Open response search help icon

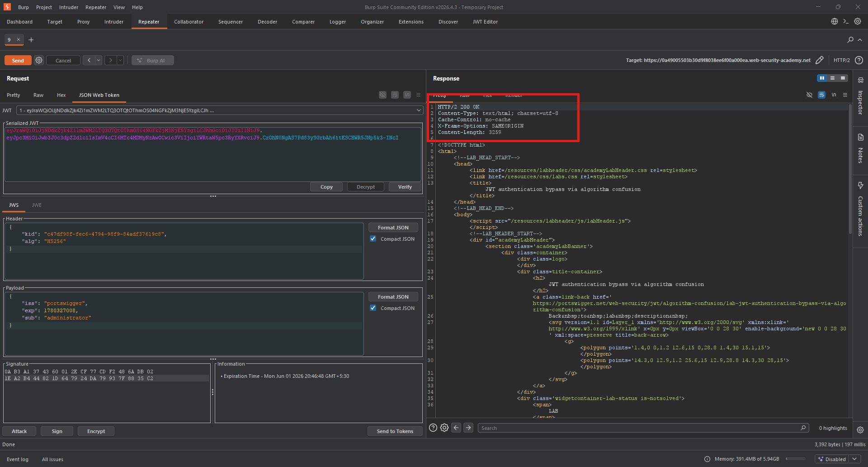(433, 428)
